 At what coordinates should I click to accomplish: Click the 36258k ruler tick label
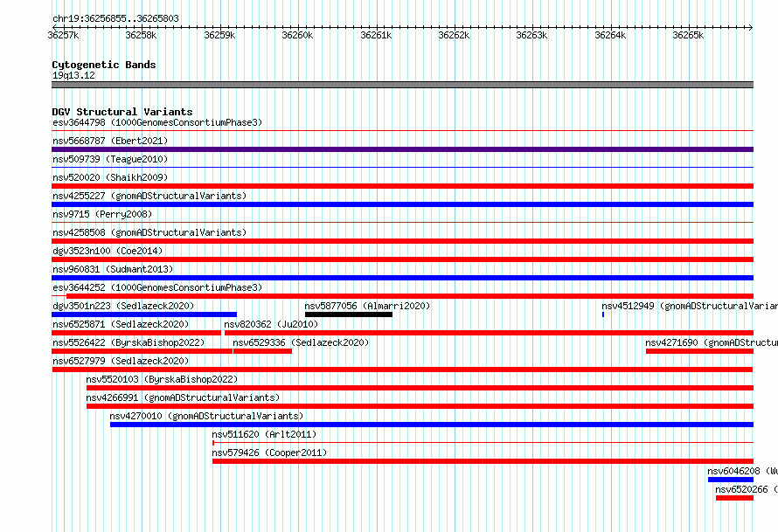(x=141, y=35)
